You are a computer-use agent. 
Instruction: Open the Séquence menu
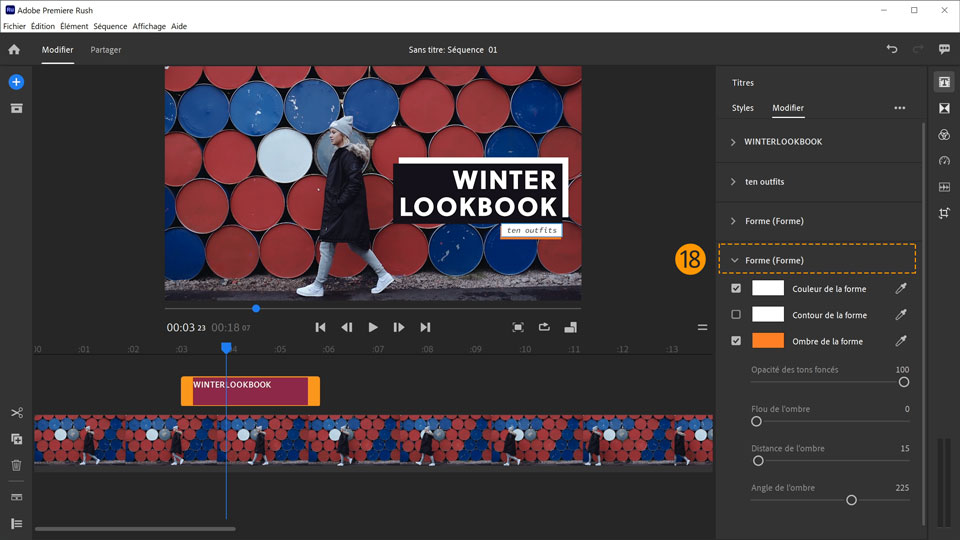pyautogui.click(x=110, y=26)
